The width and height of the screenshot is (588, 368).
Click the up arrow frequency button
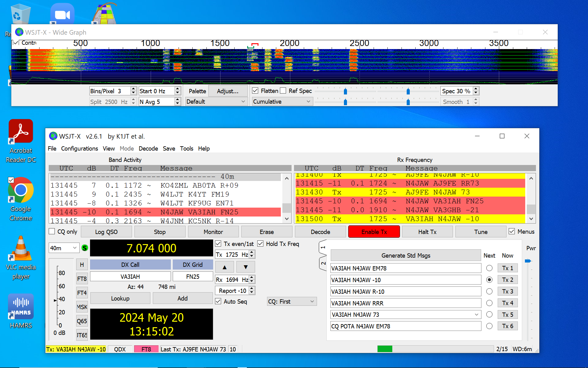tap(224, 267)
